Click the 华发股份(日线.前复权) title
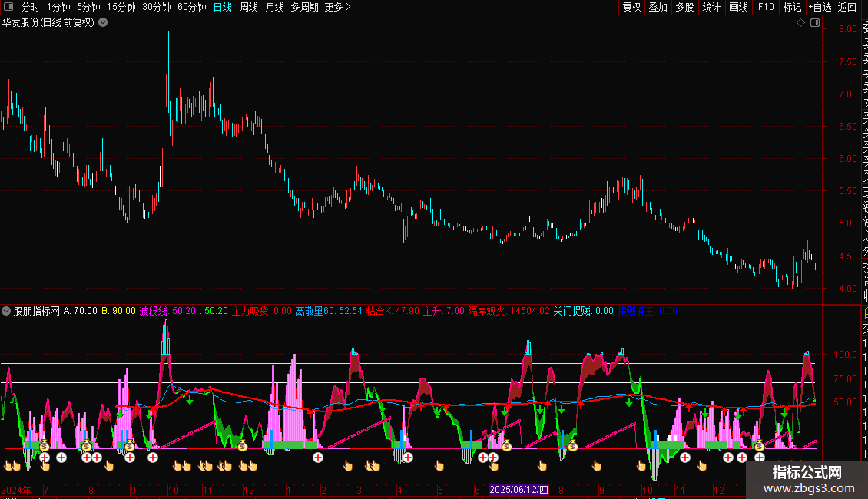 pos(48,23)
